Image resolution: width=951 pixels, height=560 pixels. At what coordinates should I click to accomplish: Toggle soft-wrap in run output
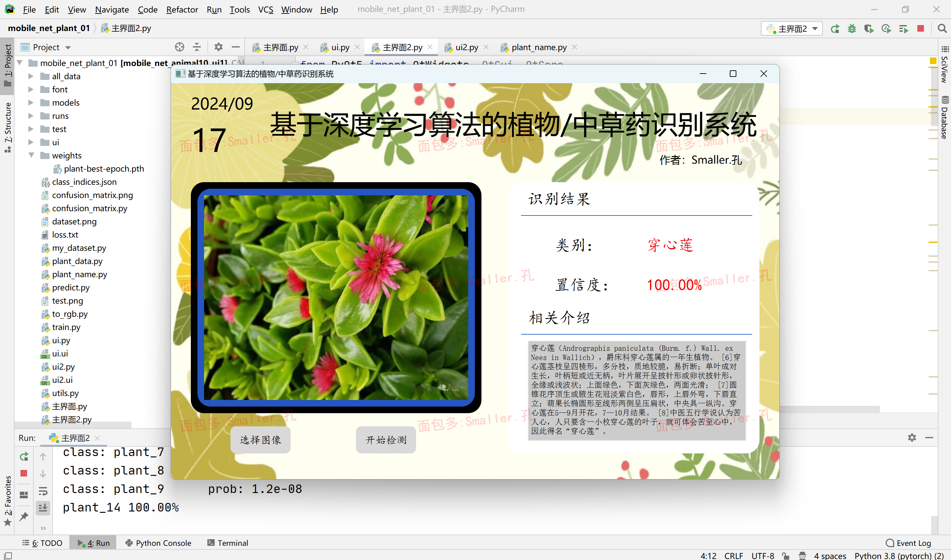(43, 491)
